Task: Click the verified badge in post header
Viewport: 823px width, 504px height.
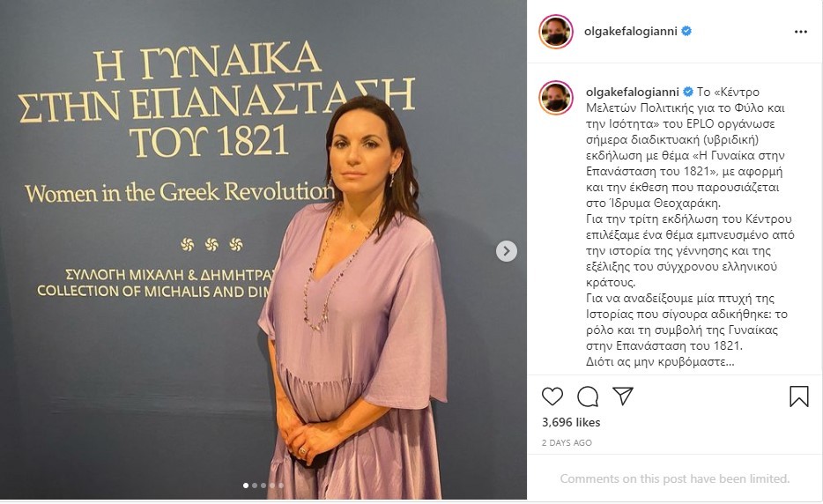Action: (x=686, y=31)
